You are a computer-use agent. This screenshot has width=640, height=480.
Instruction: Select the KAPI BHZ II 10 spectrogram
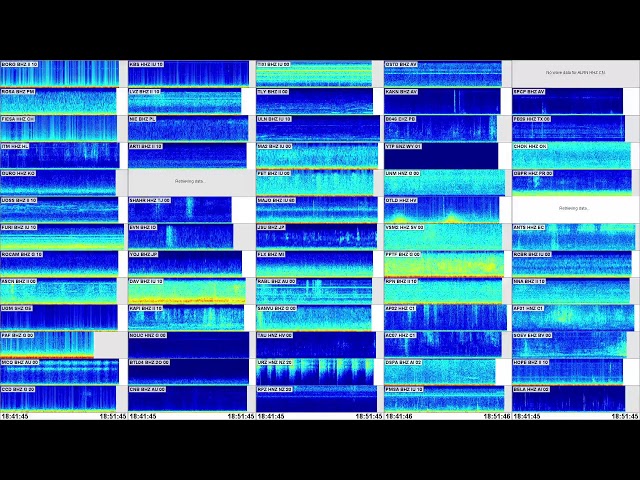pyautogui.click(x=186, y=318)
